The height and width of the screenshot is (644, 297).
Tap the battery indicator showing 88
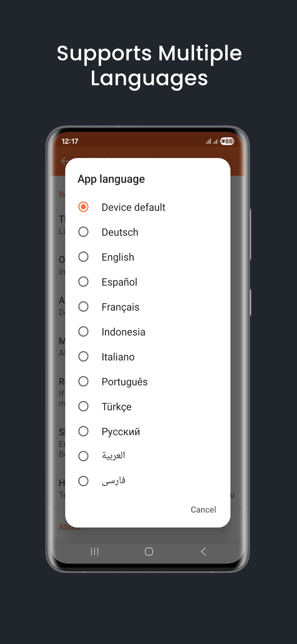pyautogui.click(x=227, y=141)
